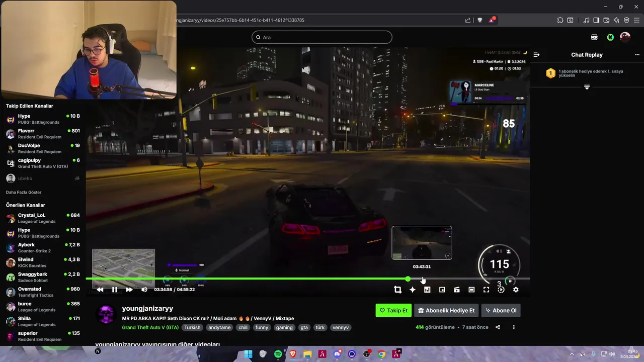Open Brave Rewards triangle icon

(492, 20)
